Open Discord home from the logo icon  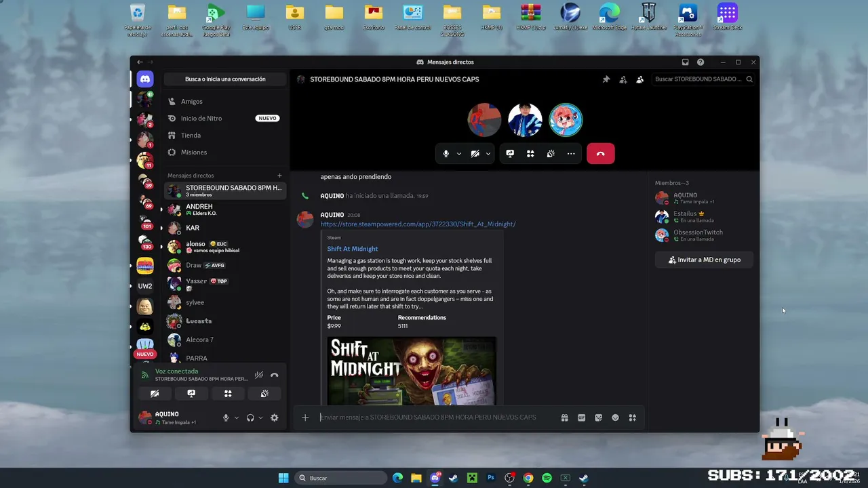[x=145, y=79]
